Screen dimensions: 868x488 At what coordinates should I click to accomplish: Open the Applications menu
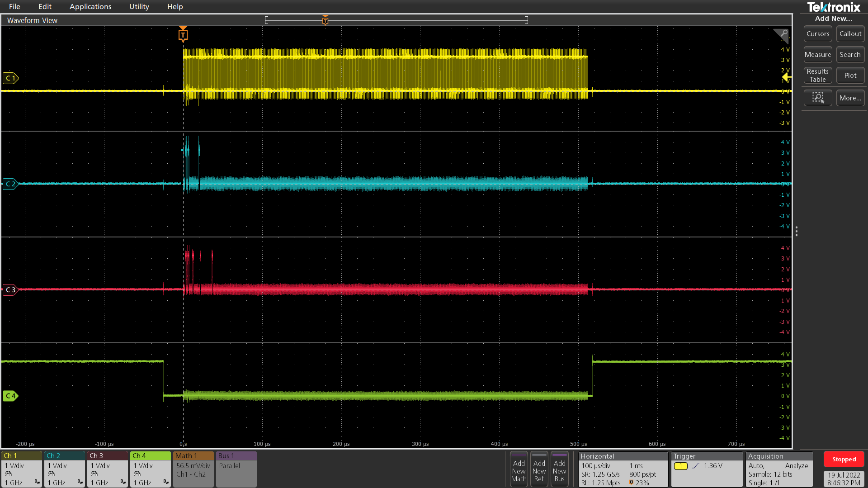(90, 6)
